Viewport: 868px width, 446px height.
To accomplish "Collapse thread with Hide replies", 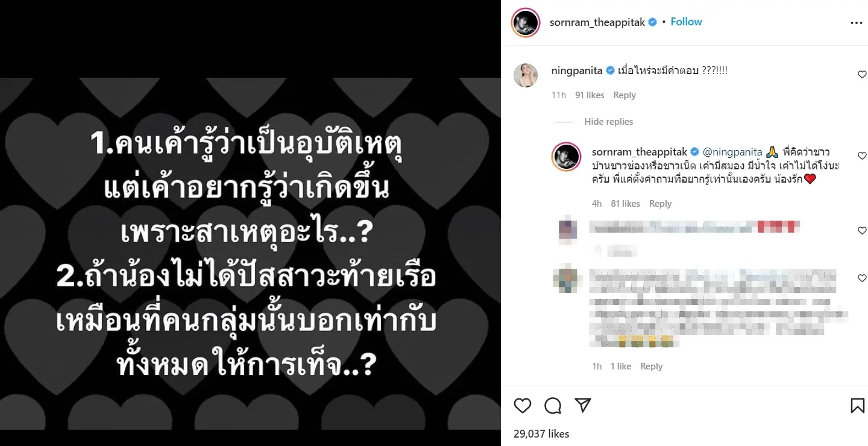I will pyautogui.click(x=608, y=122).
